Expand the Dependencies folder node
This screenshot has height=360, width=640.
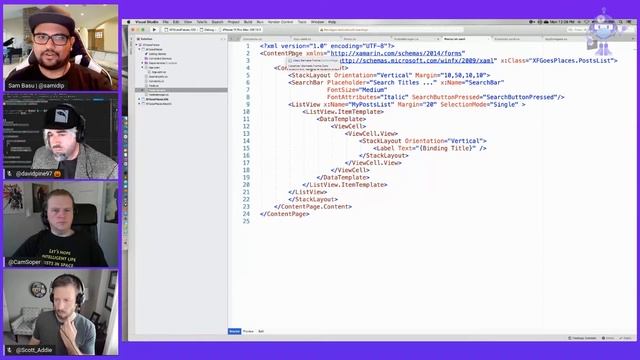(x=142, y=63)
